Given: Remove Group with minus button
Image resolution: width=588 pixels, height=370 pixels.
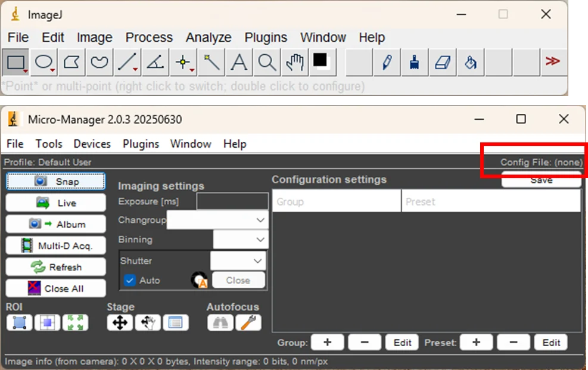Looking at the screenshot, I should [365, 342].
